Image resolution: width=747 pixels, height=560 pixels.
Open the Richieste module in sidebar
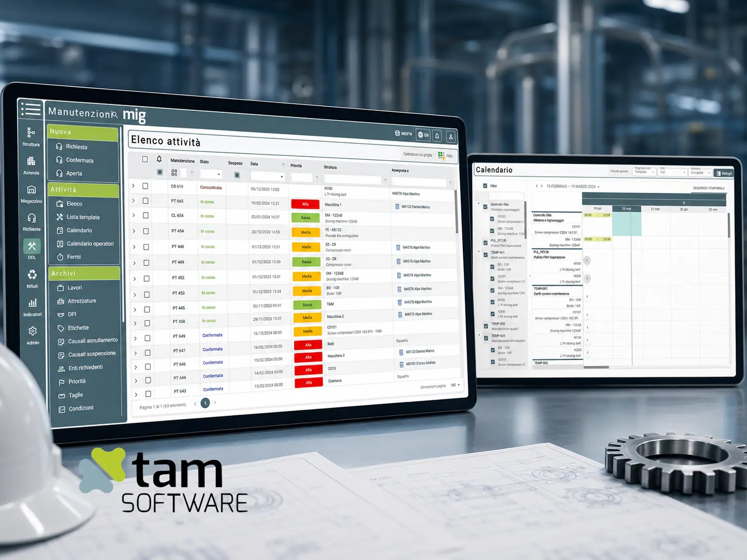(31, 222)
